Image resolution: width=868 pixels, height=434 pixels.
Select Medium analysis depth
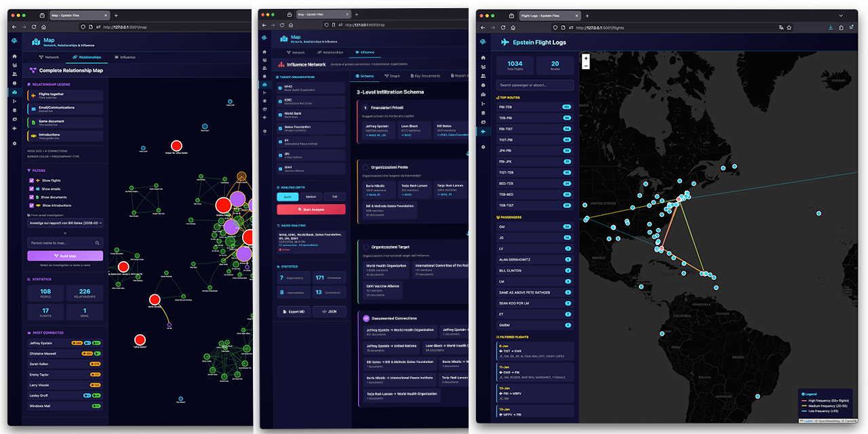(311, 197)
